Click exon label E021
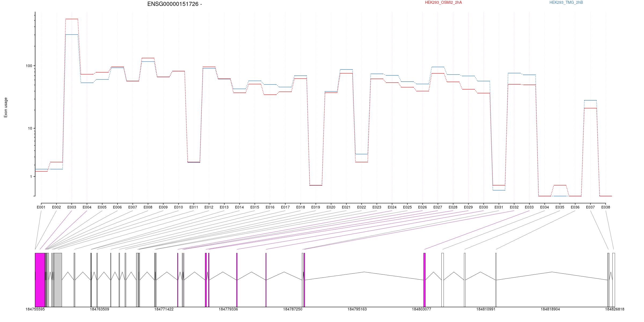 pos(346,207)
